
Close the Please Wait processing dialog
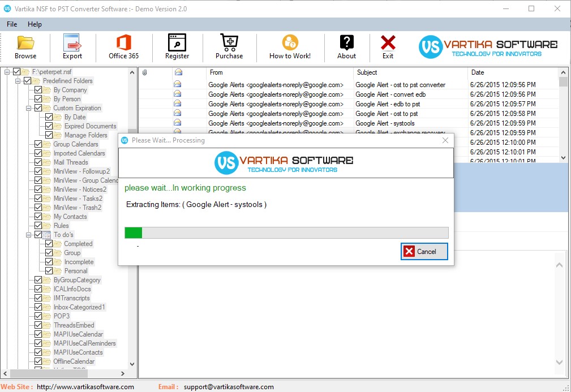(x=445, y=140)
